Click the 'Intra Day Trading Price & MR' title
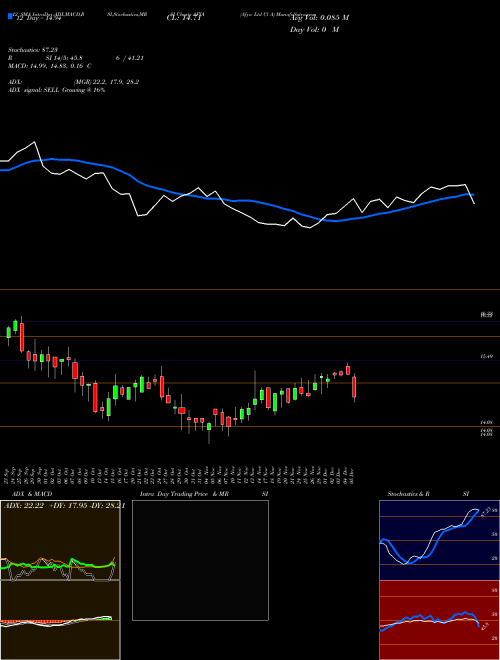The width and height of the screenshot is (500, 660). point(185,494)
